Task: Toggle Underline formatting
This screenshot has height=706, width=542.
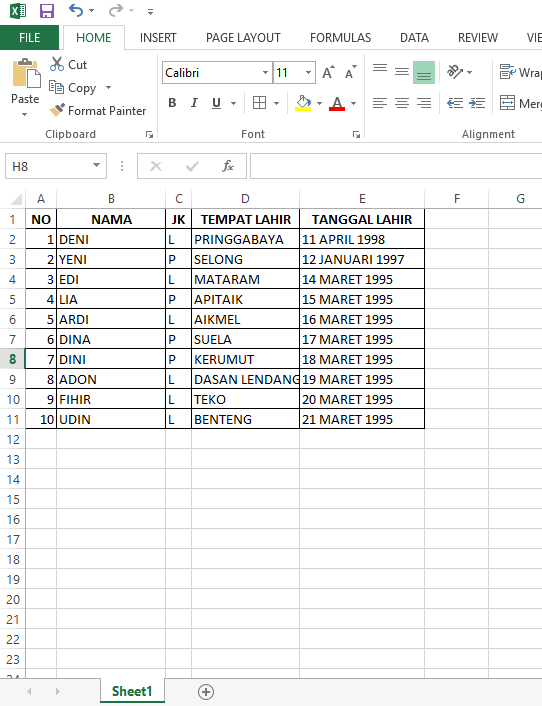Action: tap(217, 103)
